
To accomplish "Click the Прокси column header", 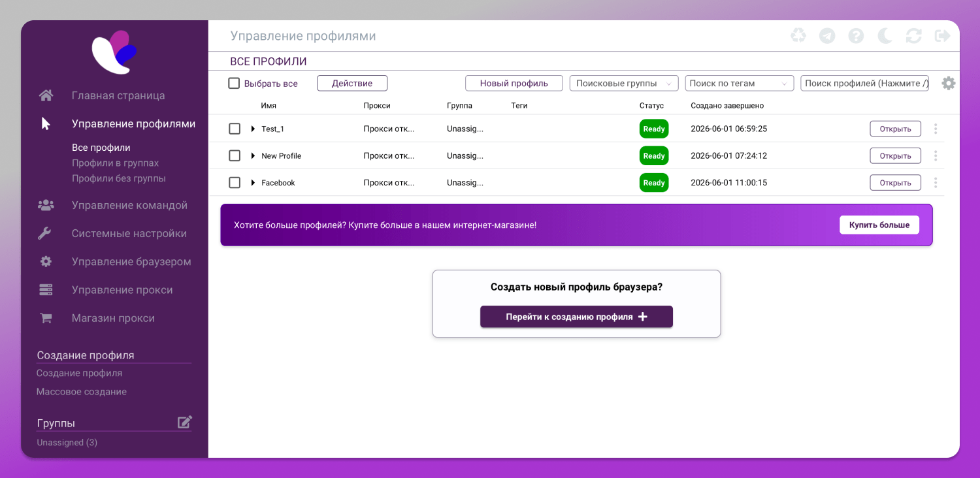I will [377, 105].
